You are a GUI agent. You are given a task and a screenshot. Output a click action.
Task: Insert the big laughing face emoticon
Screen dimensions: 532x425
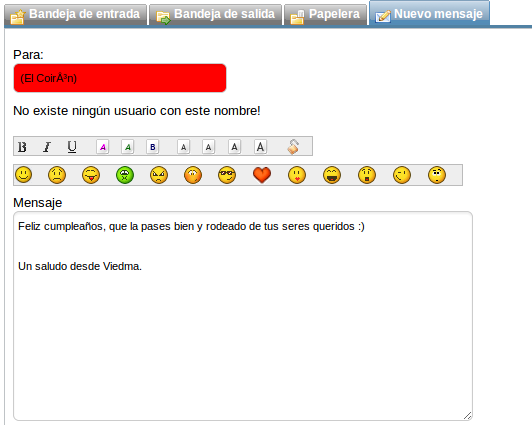coord(332,175)
